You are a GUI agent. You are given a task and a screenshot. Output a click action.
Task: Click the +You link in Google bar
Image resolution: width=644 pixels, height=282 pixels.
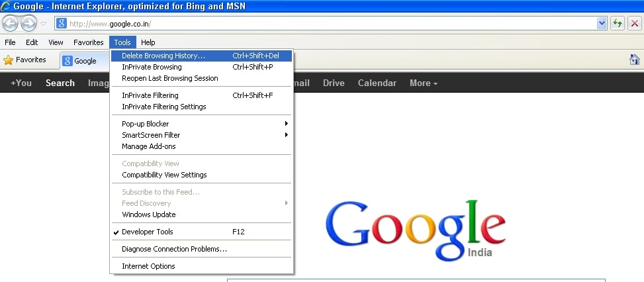tap(21, 83)
